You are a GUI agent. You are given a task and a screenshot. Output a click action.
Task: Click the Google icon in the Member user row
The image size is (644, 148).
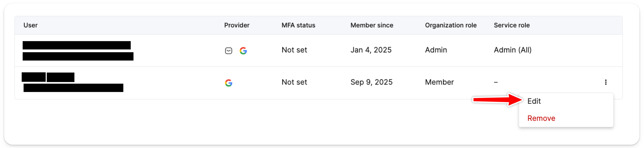point(229,83)
